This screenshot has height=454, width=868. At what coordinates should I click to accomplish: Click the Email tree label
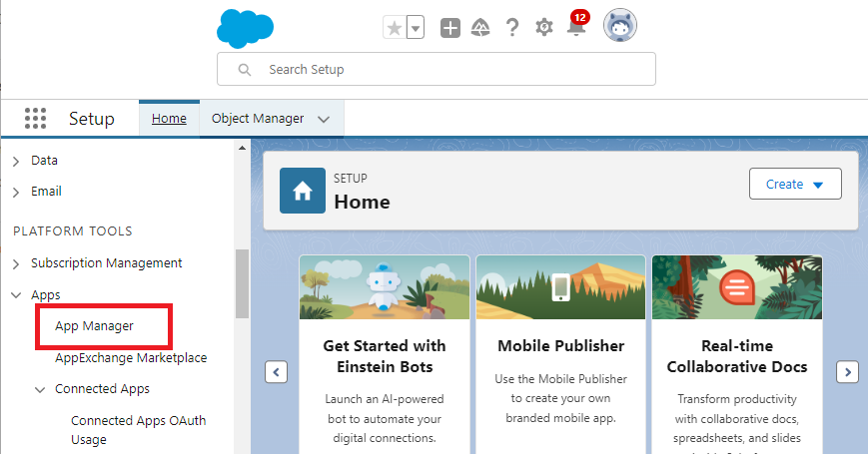tap(46, 192)
